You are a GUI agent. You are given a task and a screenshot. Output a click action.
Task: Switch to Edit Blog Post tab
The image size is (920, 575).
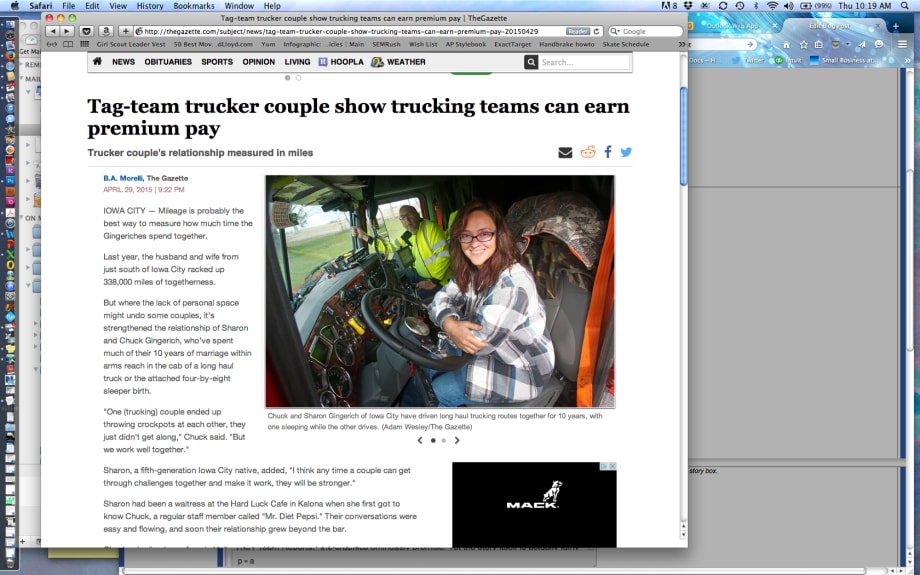(x=830, y=26)
